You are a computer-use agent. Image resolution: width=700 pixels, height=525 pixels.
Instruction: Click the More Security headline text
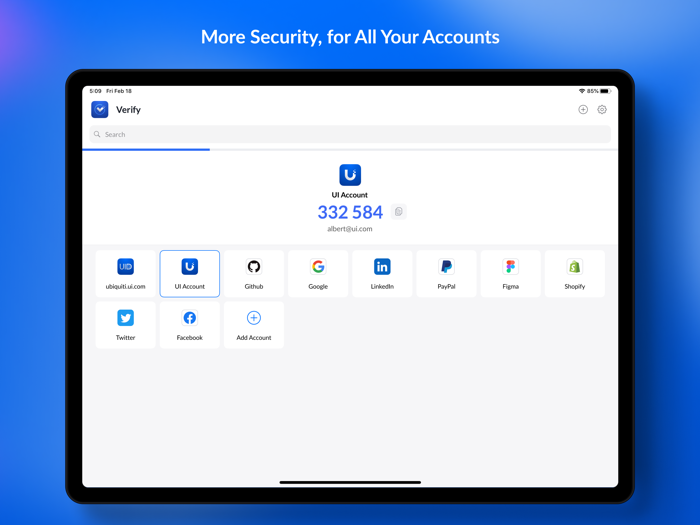[350, 37]
